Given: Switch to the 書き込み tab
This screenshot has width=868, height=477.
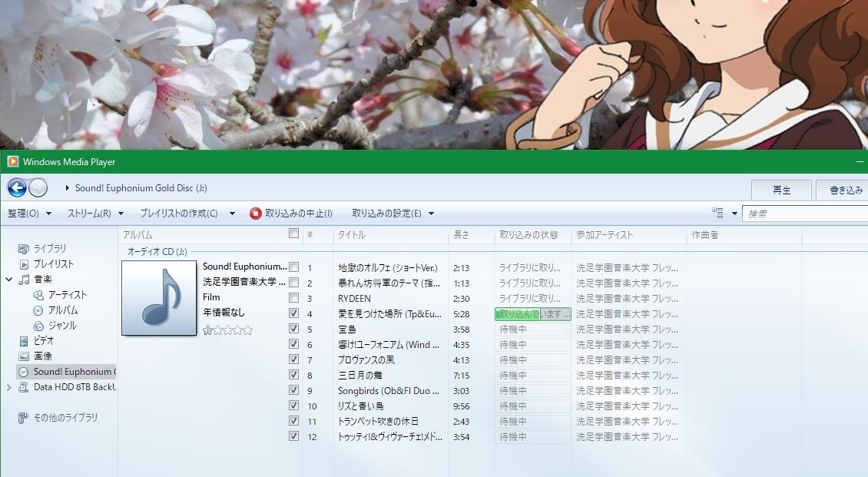Looking at the screenshot, I should (x=842, y=190).
